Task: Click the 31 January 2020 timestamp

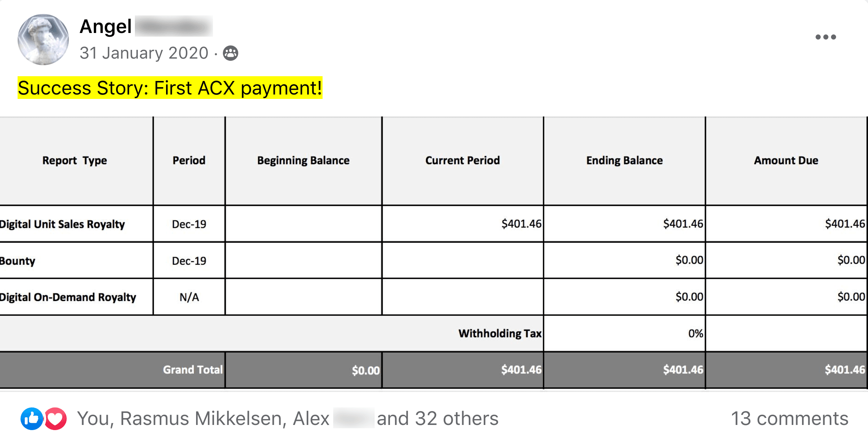Action: (x=144, y=53)
